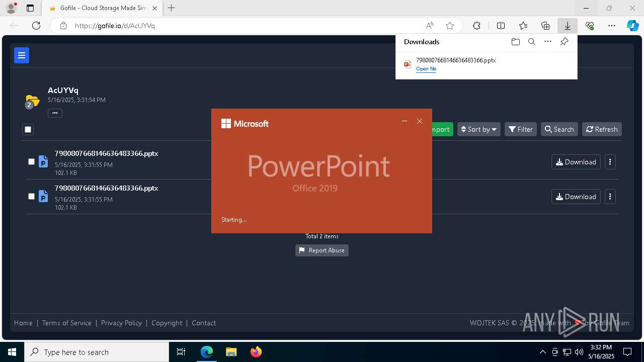The width and height of the screenshot is (644, 362).
Task: Reload the page with refresh icon
Action: coord(36,26)
